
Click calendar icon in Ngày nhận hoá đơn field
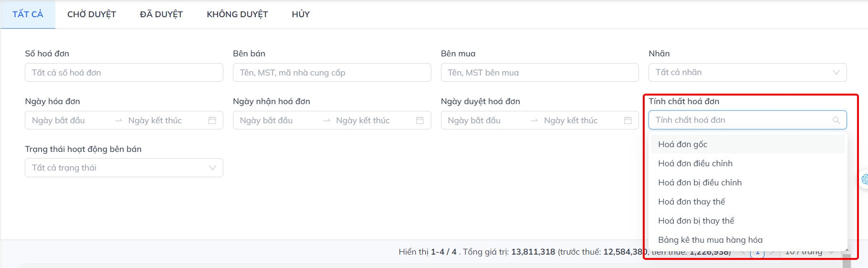tap(420, 120)
